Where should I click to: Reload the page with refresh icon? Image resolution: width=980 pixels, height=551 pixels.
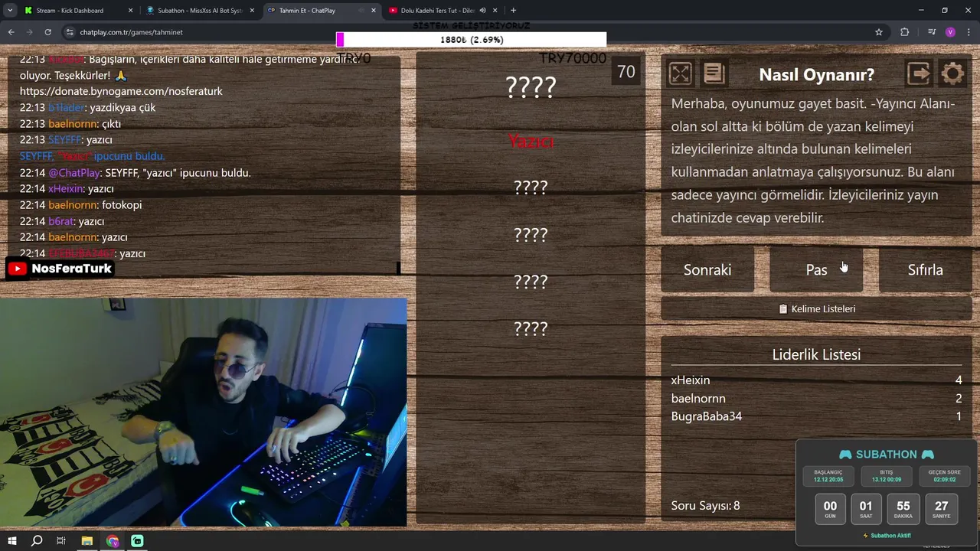coord(47,32)
